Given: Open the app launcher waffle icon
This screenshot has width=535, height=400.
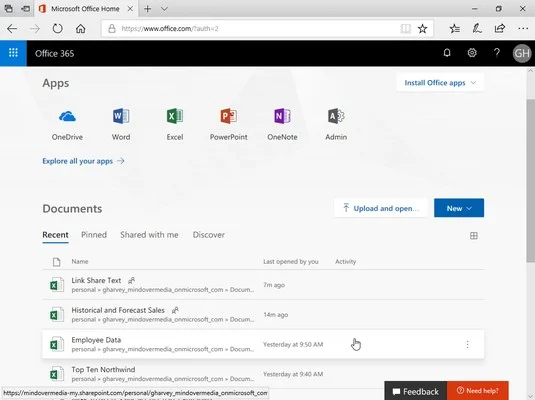Looking at the screenshot, I should pyautogui.click(x=13, y=53).
